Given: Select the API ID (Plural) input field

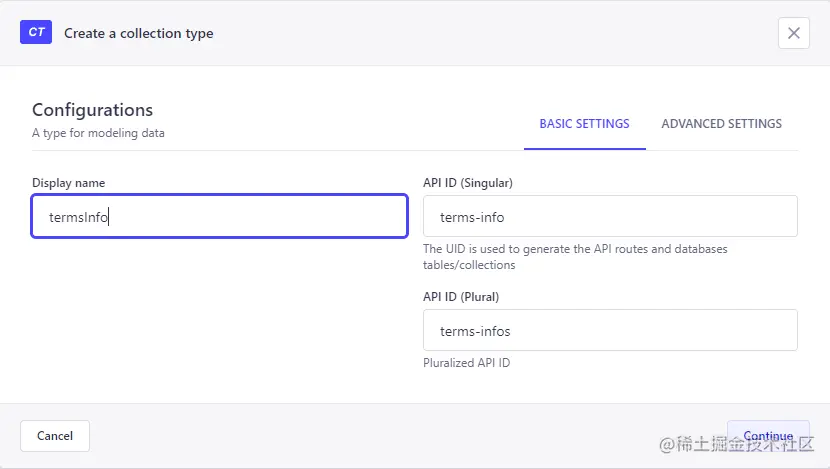Looking at the screenshot, I should click(610, 330).
